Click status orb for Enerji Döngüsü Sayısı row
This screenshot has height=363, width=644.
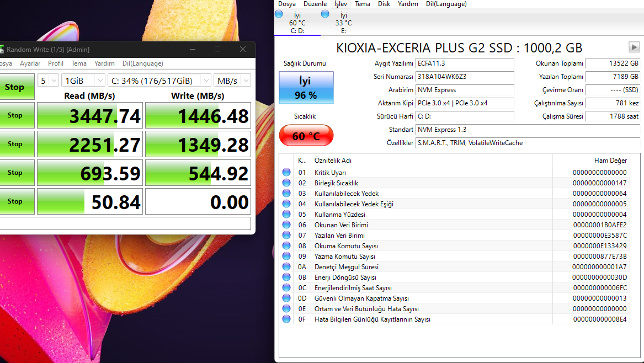click(286, 277)
